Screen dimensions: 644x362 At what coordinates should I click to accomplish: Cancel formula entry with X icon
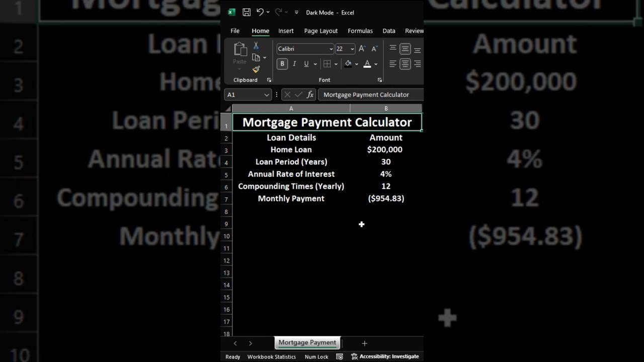tap(287, 95)
